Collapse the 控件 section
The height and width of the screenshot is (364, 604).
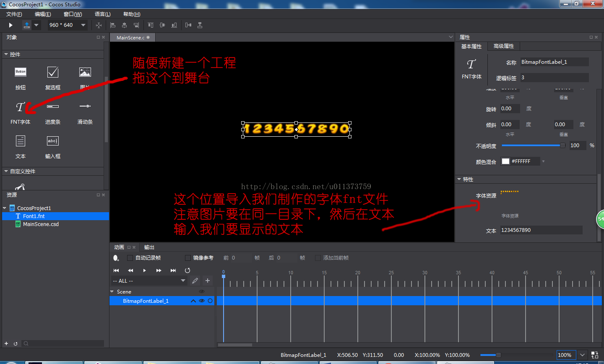(6, 54)
